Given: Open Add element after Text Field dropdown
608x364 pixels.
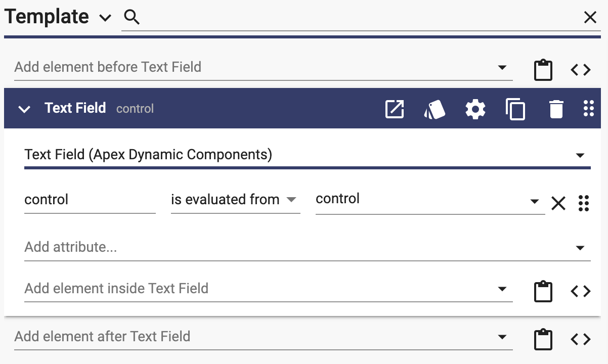Looking at the screenshot, I should 502,337.
